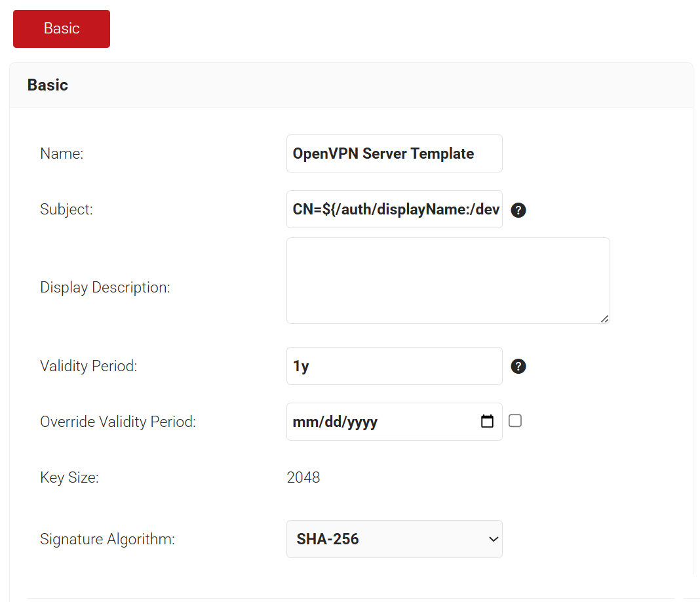
Task: Click the Validity Period label text
Action: pyautogui.click(x=88, y=366)
